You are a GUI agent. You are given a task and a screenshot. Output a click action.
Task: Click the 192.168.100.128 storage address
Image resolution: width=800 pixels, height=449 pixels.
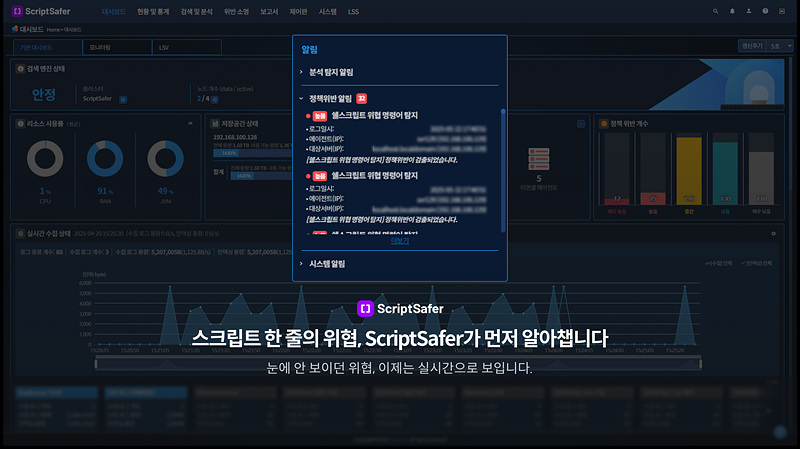[235, 137]
